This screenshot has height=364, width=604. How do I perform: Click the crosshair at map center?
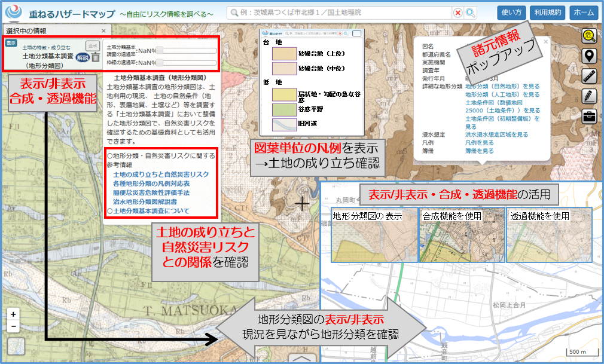click(303, 203)
